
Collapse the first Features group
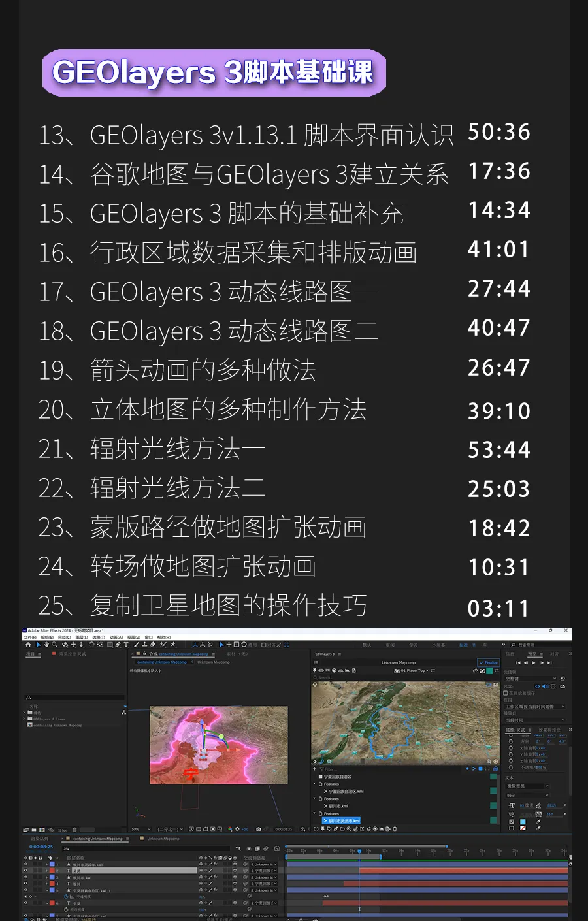(x=314, y=784)
